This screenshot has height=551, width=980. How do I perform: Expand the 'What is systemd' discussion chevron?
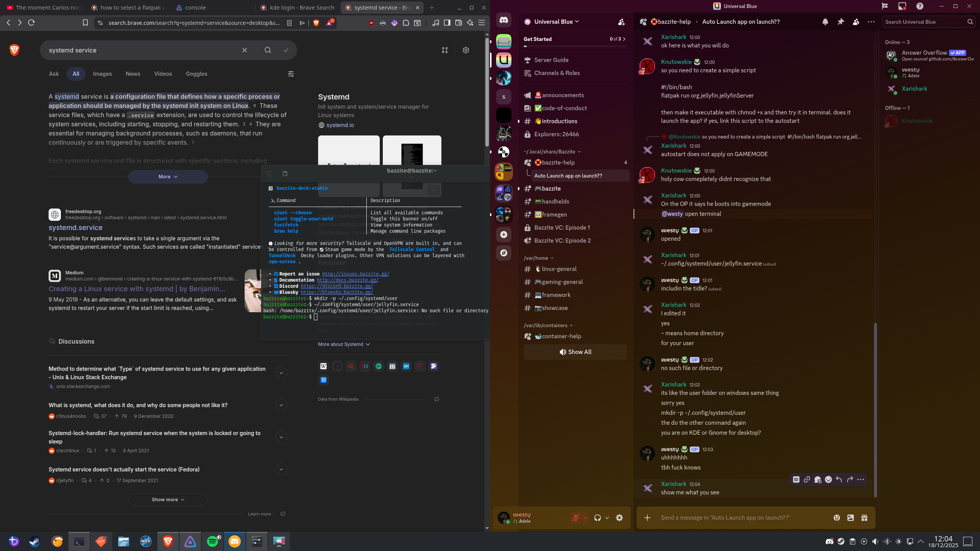click(x=281, y=405)
